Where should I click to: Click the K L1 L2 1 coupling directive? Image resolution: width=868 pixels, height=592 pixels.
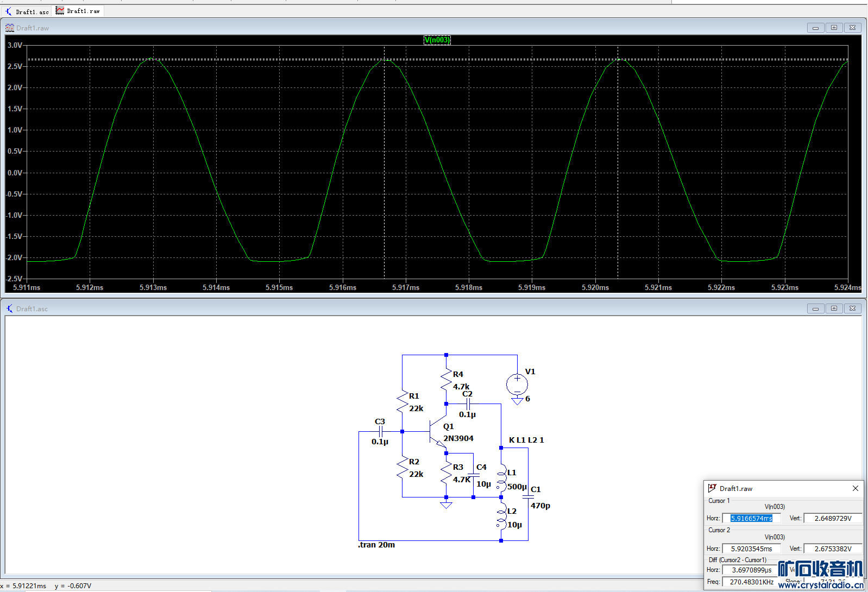526,440
